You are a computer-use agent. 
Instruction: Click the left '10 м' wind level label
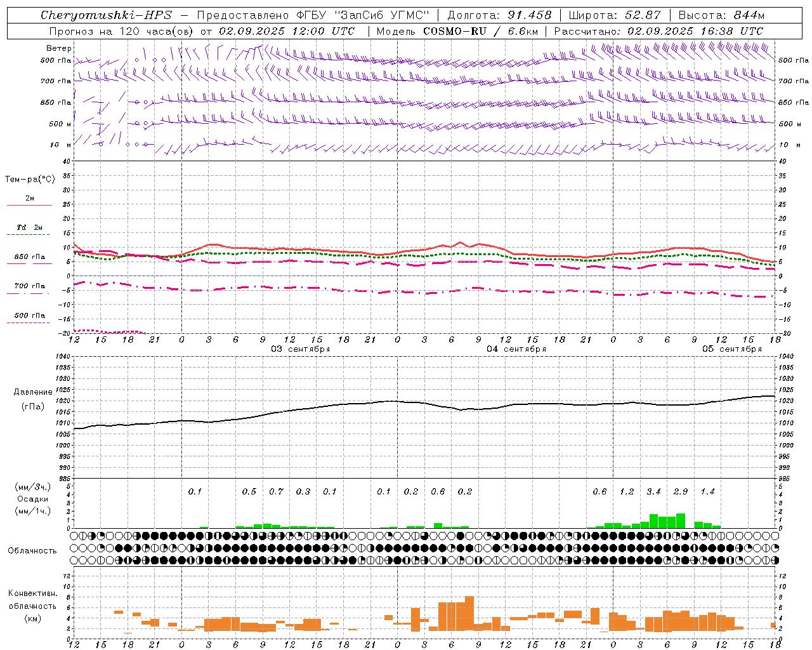[x=61, y=145]
